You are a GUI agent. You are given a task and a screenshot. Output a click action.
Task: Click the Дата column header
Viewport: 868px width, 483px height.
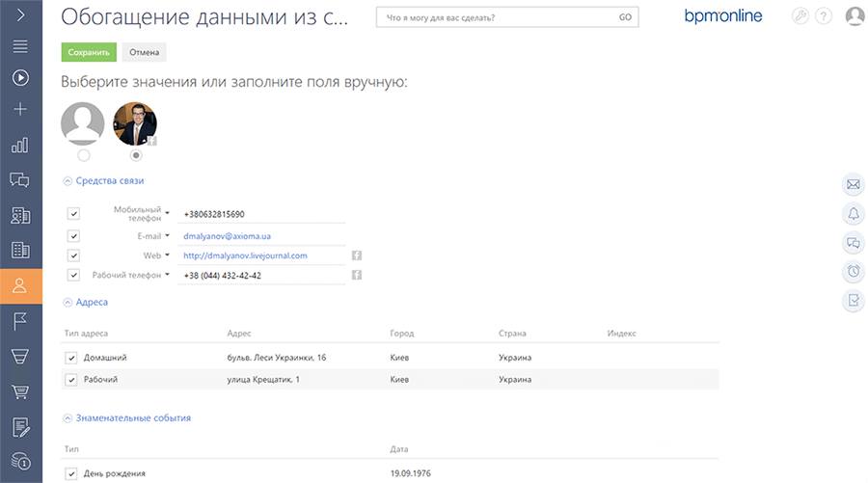tap(398, 449)
